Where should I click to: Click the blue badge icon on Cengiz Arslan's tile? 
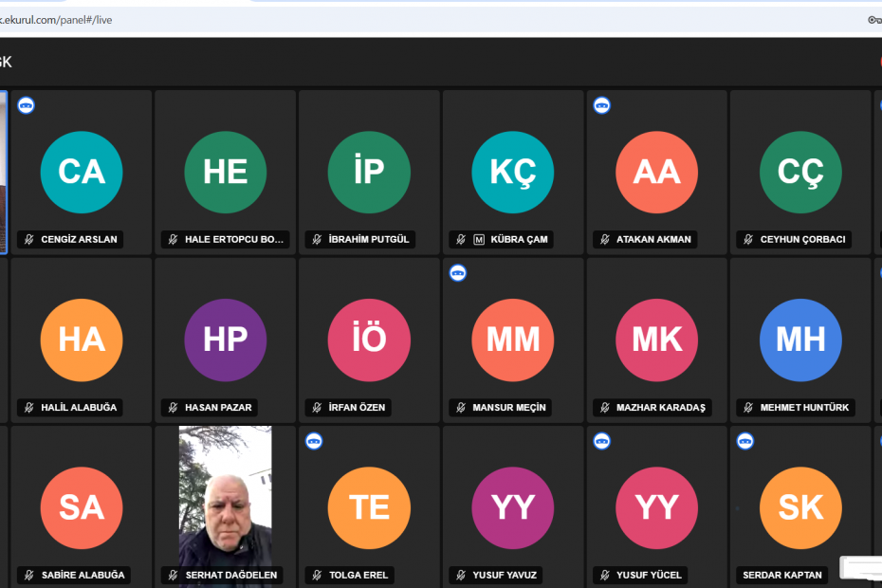point(26,105)
